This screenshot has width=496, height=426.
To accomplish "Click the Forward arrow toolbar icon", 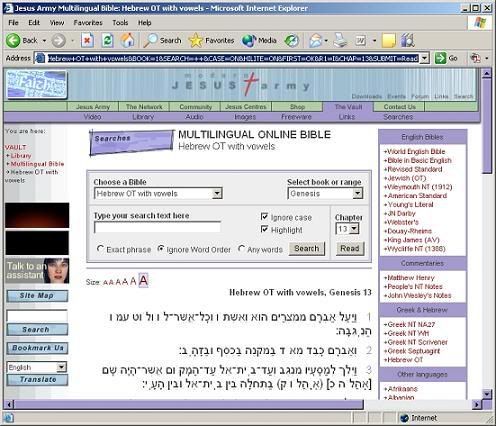I will point(59,41).
